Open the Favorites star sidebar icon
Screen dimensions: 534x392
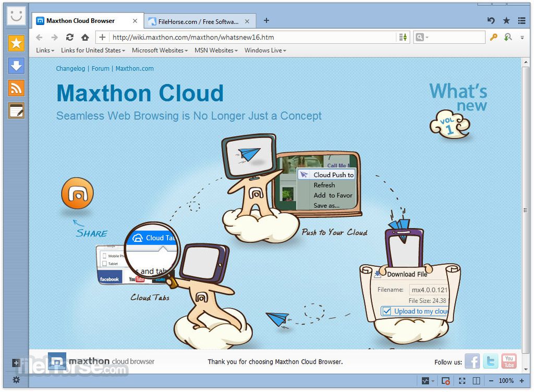16,43
